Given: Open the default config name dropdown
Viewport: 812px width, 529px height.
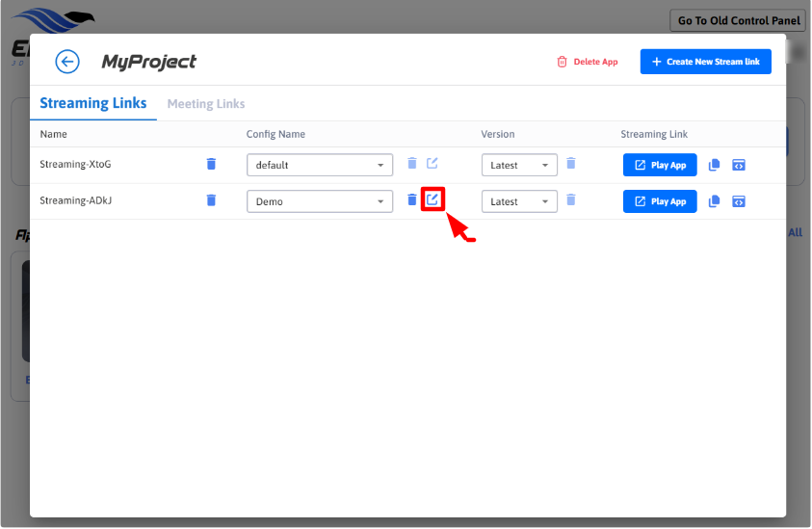Looking at the screenshot, I should (x=319, y=165).
